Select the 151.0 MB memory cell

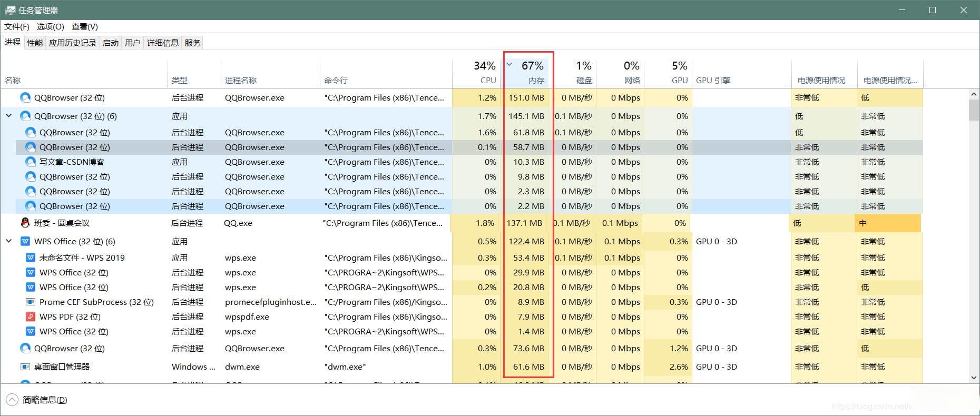(x=525, y=97)
